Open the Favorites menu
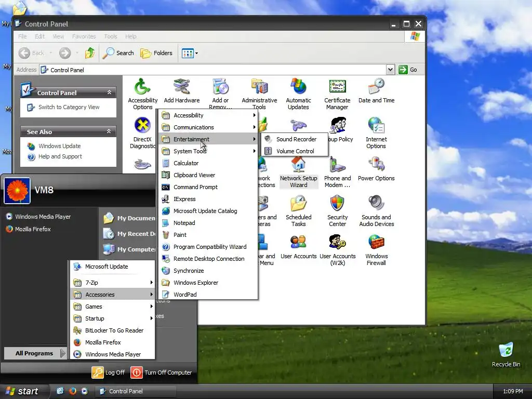The width and height of the screenshot is (532, 399). pos(84,36)
